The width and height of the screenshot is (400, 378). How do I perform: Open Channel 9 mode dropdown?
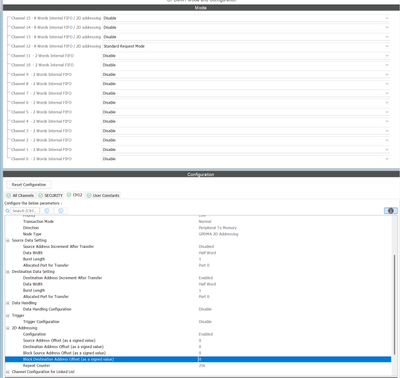(246, 74)
